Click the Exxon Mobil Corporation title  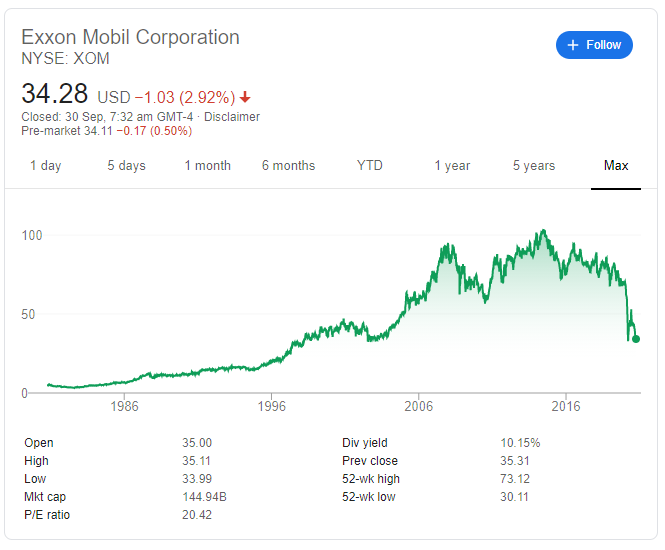(x=131, y=38)
